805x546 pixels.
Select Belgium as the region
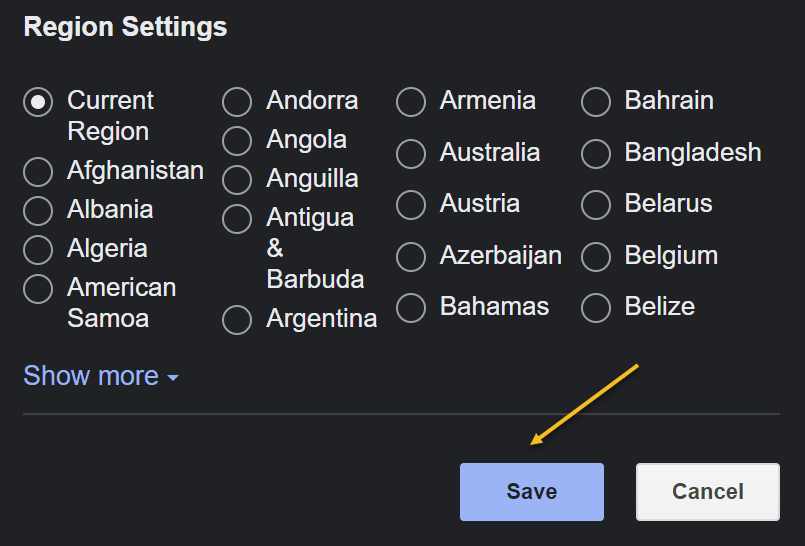596,257
